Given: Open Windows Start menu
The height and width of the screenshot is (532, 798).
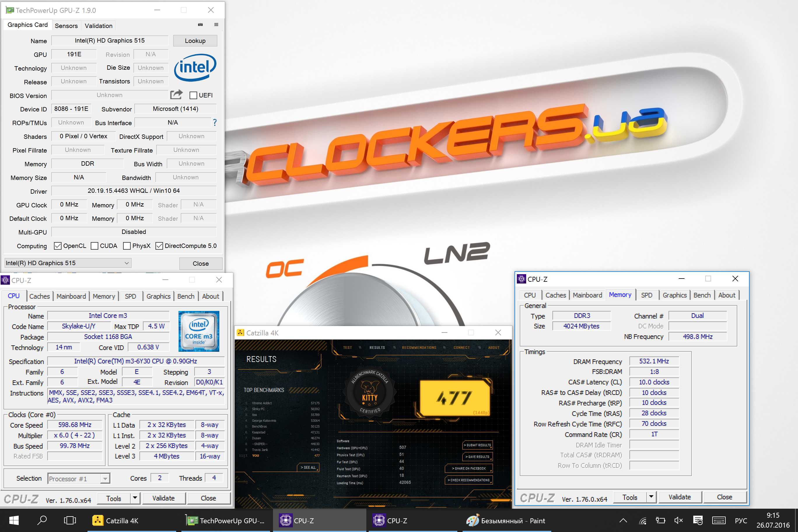Looking at the screenshot, I should coord(14,520).
